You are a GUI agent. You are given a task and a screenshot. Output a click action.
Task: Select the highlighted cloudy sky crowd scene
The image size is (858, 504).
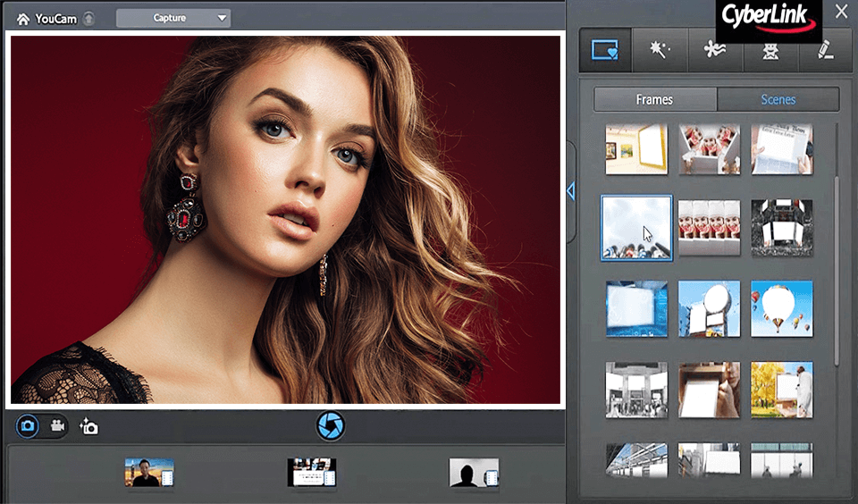[636, 228]
